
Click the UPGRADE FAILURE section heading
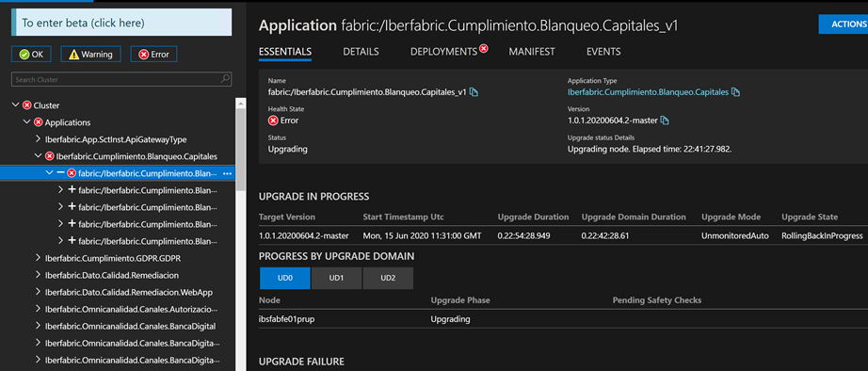(301, 362)
